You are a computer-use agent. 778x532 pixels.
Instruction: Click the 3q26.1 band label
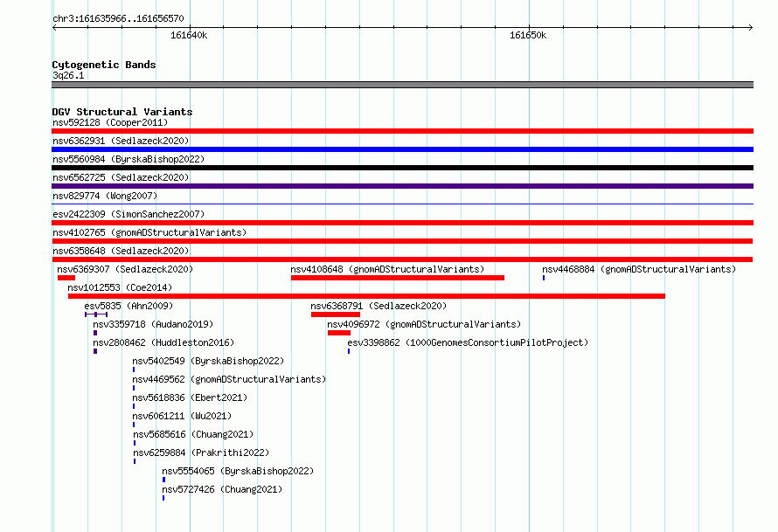(68, 75)
